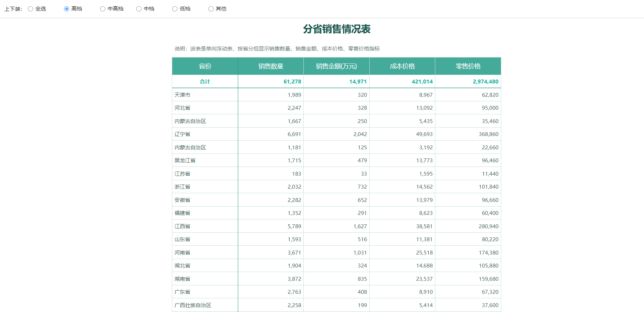The image size is (644, 312).
Task: Select the 黑龙江省 province cell
Action: point(185,161)
